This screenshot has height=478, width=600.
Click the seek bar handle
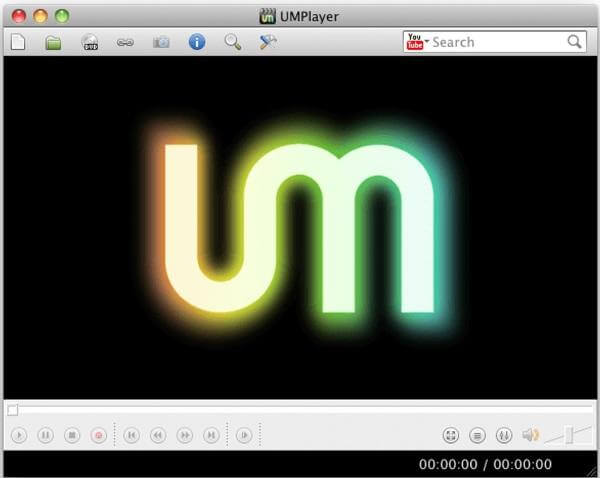(x=12, y=410)
